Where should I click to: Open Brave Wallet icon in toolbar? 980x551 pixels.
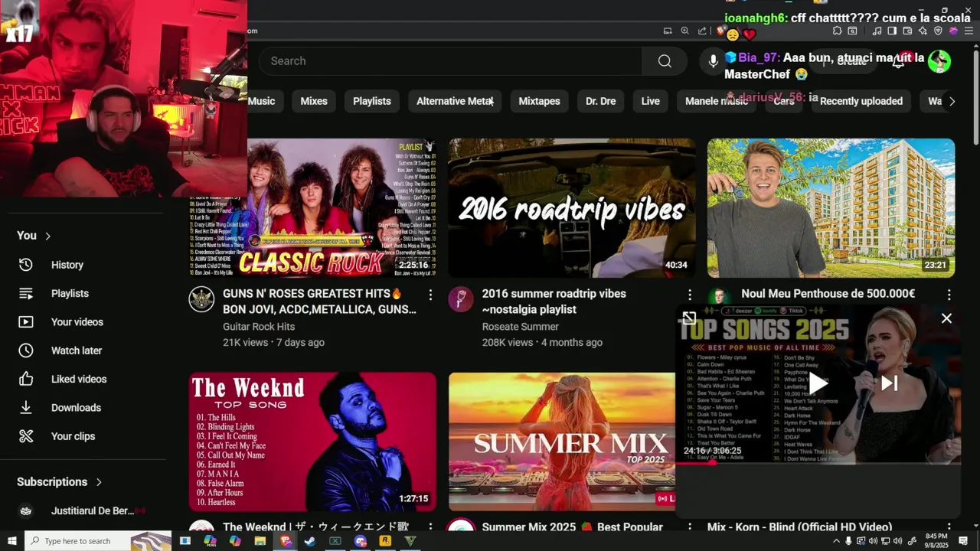[907, 31]
